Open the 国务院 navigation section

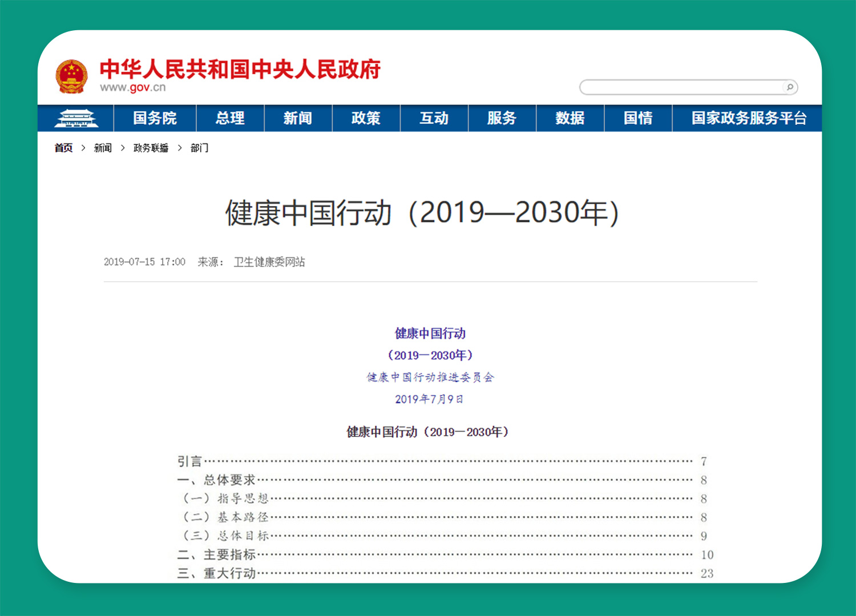click(x=155, y=118)
